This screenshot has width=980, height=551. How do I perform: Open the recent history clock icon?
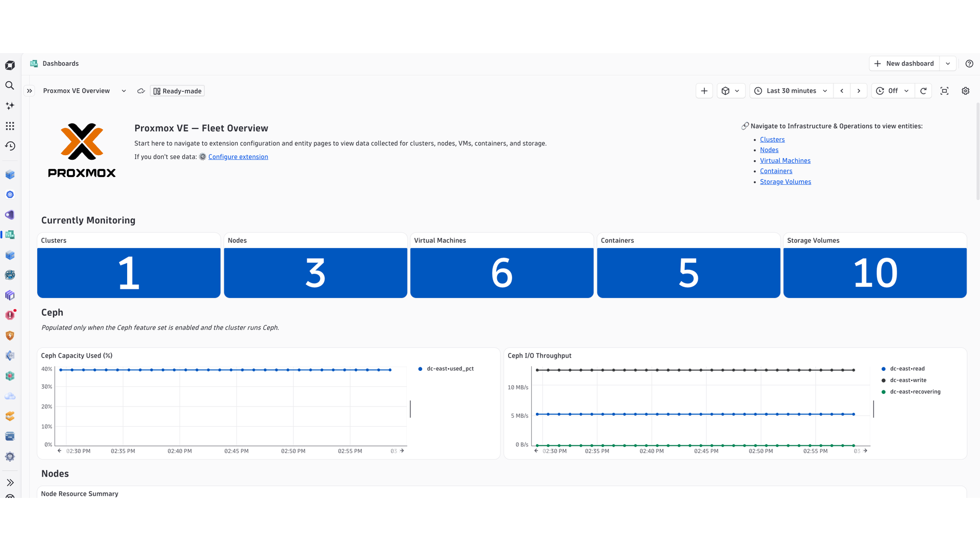10,146
